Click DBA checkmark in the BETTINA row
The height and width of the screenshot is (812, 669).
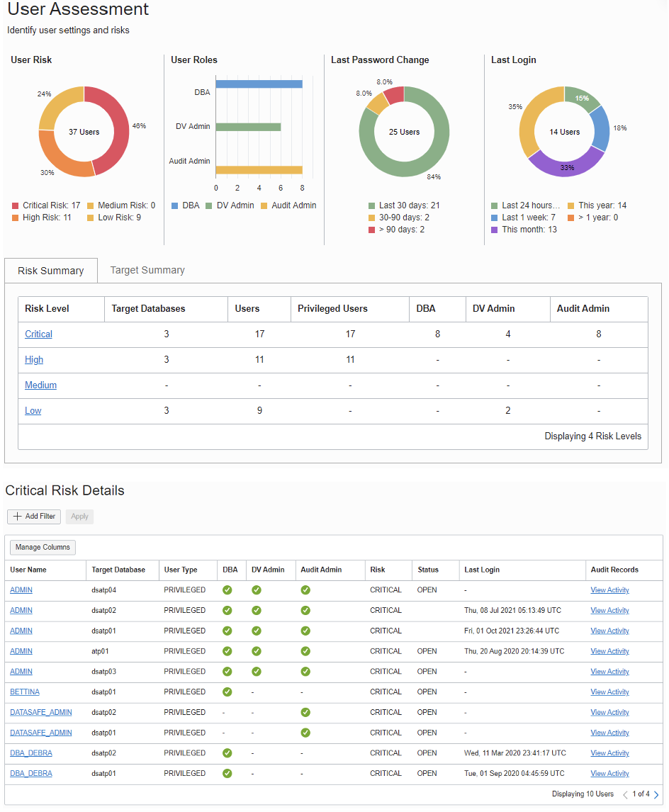[x=227, y=692]
